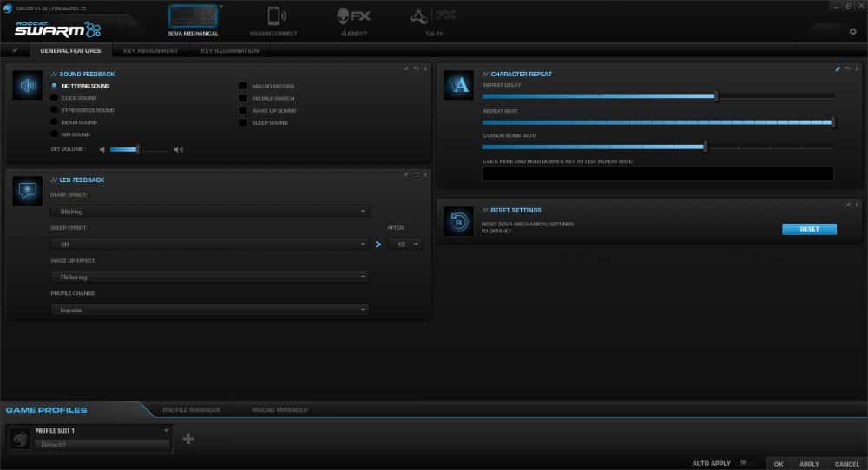Click the repeat rate test input box
868x470 pixels.
pyautogui.click(x=658, y=173)
